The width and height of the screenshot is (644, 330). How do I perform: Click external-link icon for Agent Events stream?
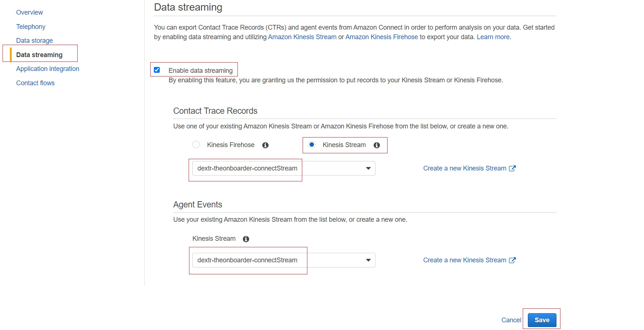pos(512,260)
